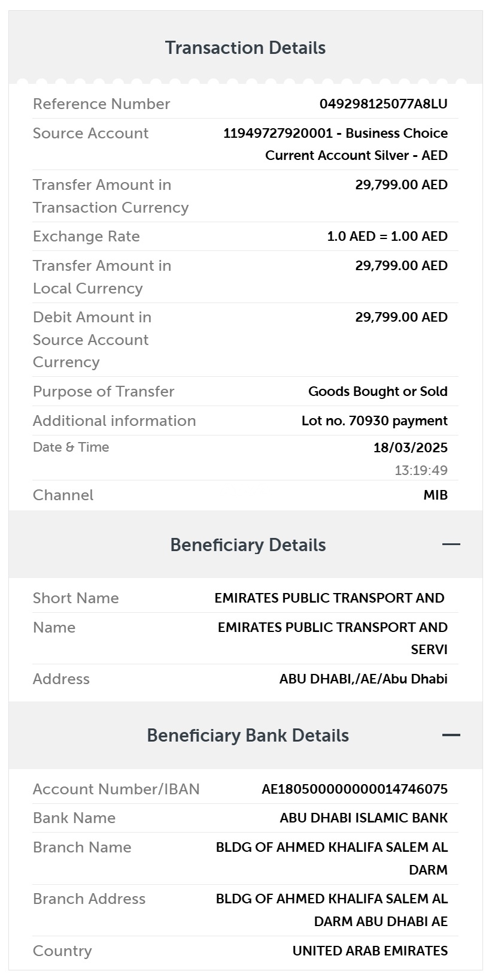Select the bank name ABU DHABI ISLAMIC BANK

pos(363,818)
